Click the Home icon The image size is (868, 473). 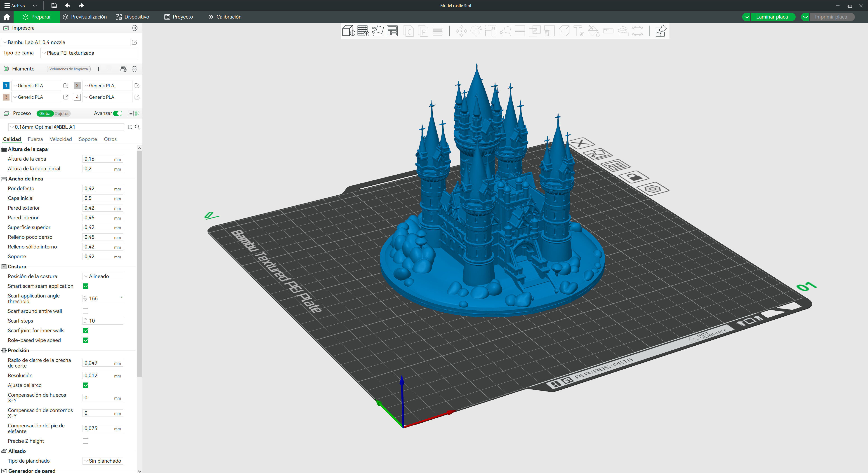point(7,17)
